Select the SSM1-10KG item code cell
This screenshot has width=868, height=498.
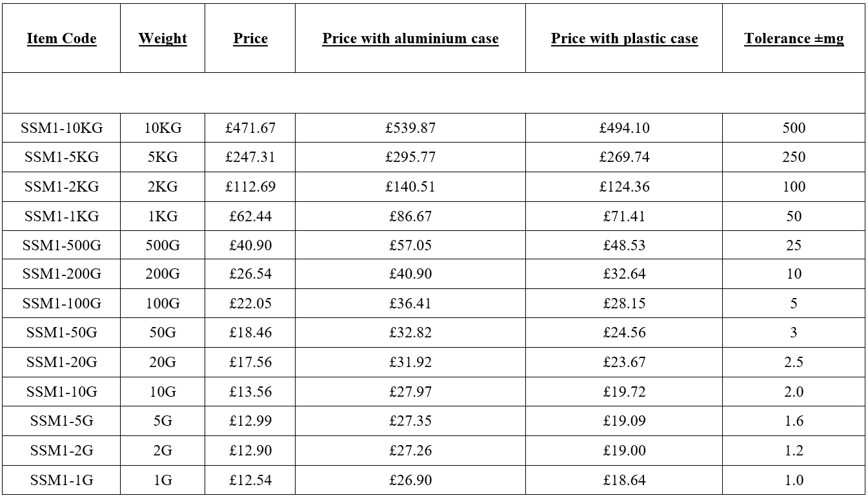coord(61,128)
